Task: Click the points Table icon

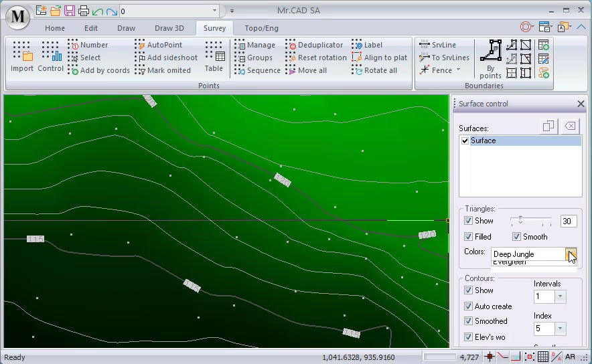Action: click(214, 57)
